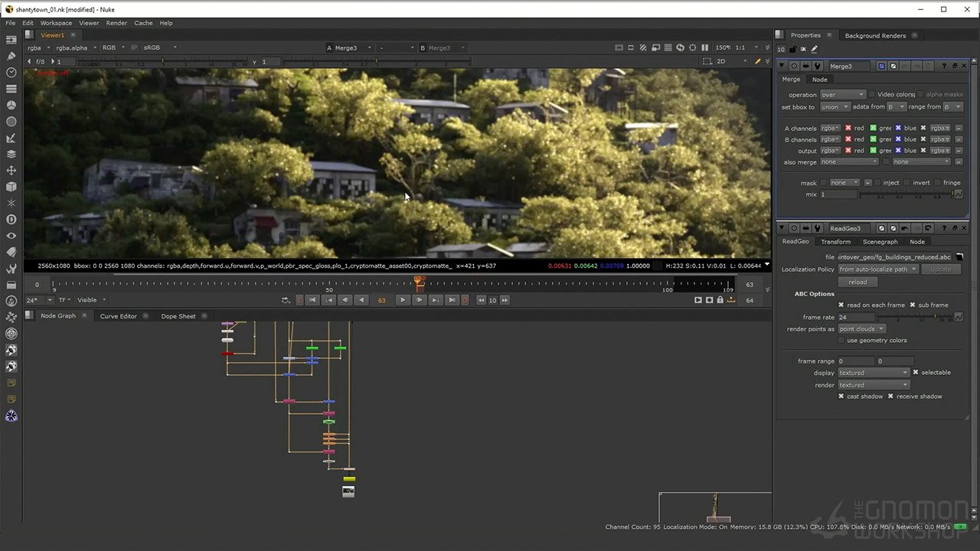Select the Color nodes icon in the left toolbar
The width and height of the screenshot is (980, 551).
11,104
